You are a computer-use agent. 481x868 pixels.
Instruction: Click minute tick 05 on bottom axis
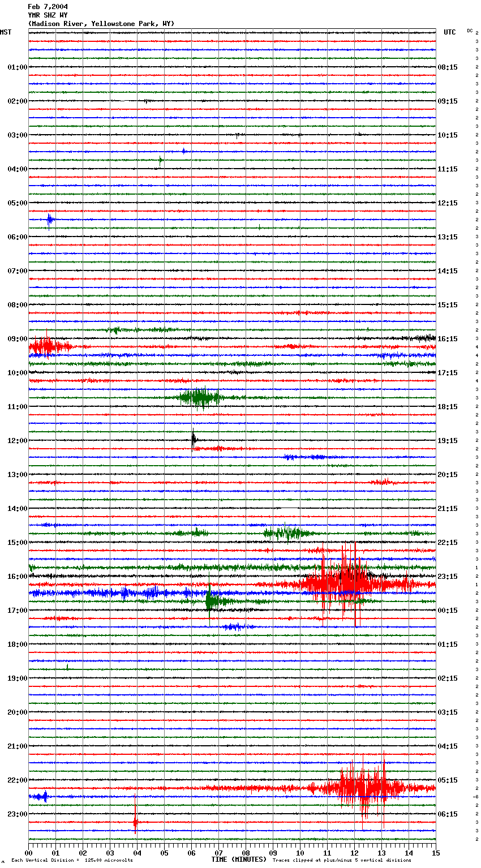coord(164,853)
